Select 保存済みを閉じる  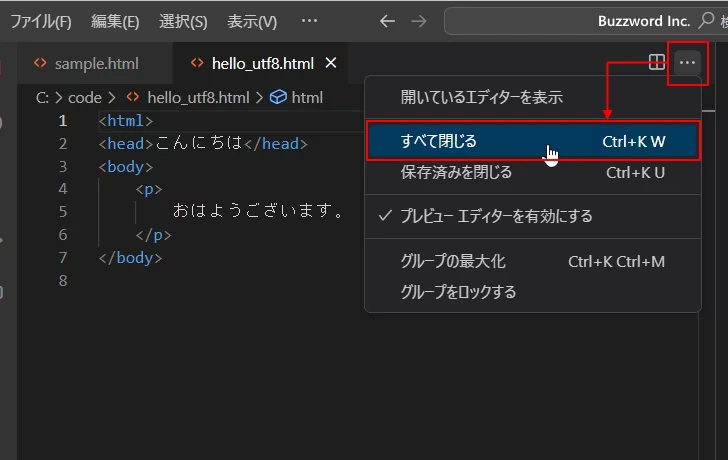533,173
